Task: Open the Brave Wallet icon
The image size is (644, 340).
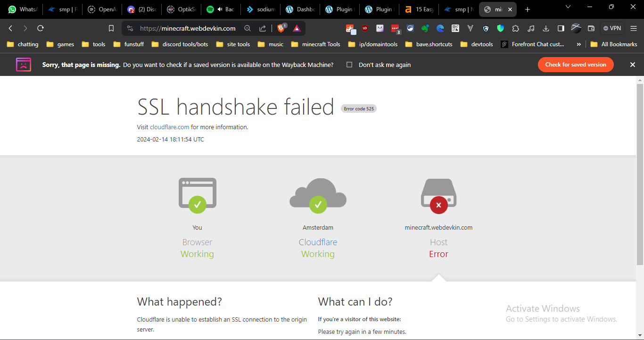Action: [591, 28]
